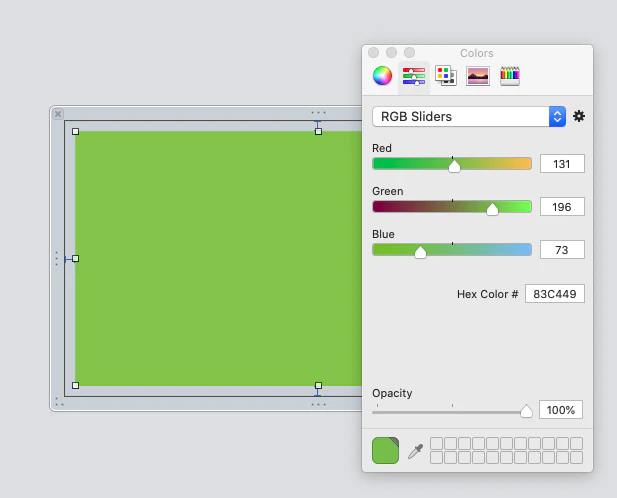This screenshot has width=617, height=498.
Task: Click the Red value field showing 131
Action: 562,164
